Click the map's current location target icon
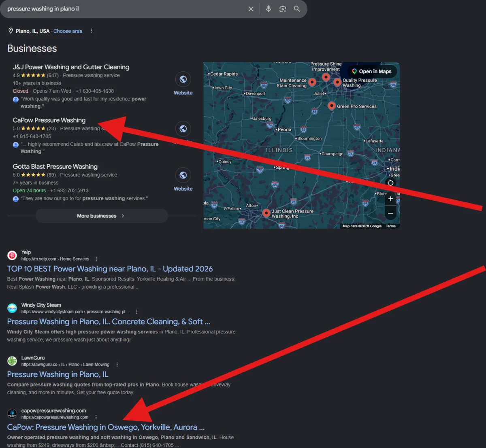 (390, 183)
